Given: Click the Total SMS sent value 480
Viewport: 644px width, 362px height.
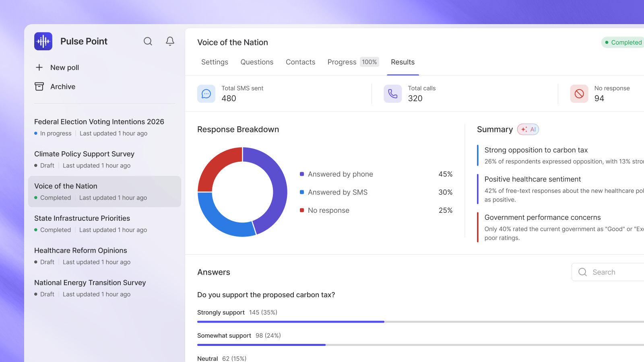Looking at the screenshot, I should 229,99.
